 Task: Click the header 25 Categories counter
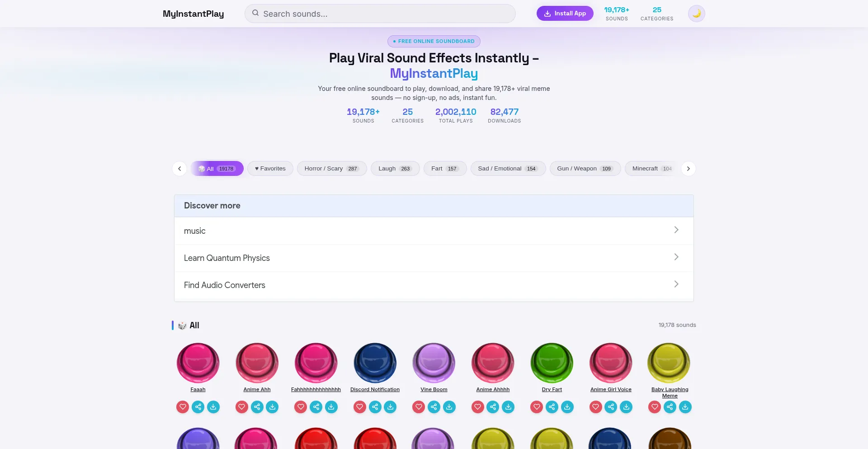[657, 14]
